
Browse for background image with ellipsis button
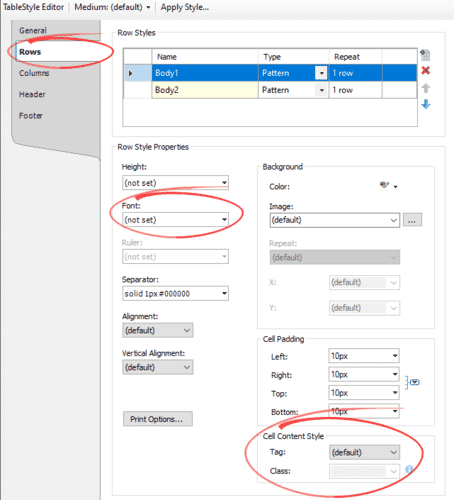point(412,220)
